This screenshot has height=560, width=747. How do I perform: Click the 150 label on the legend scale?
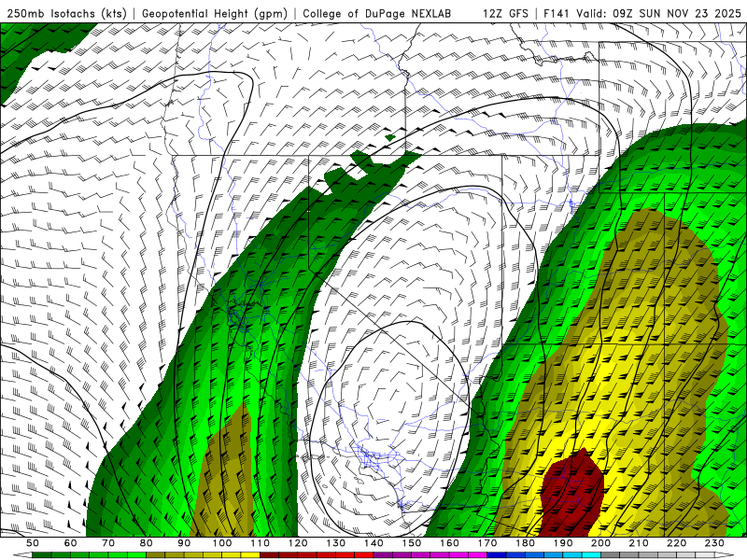tap(412, 543)
